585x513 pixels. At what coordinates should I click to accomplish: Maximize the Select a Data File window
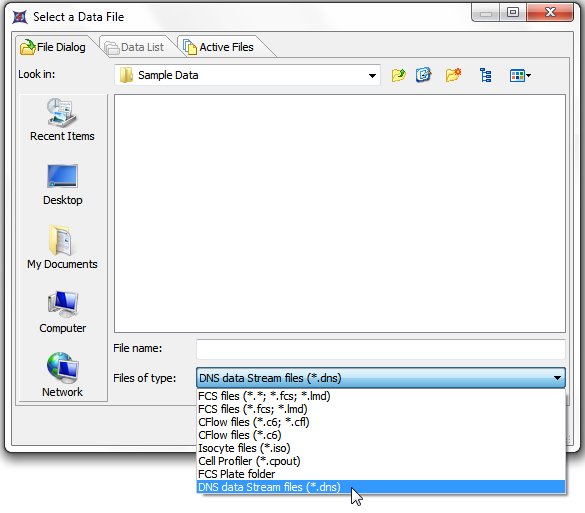tap(513, 13)
